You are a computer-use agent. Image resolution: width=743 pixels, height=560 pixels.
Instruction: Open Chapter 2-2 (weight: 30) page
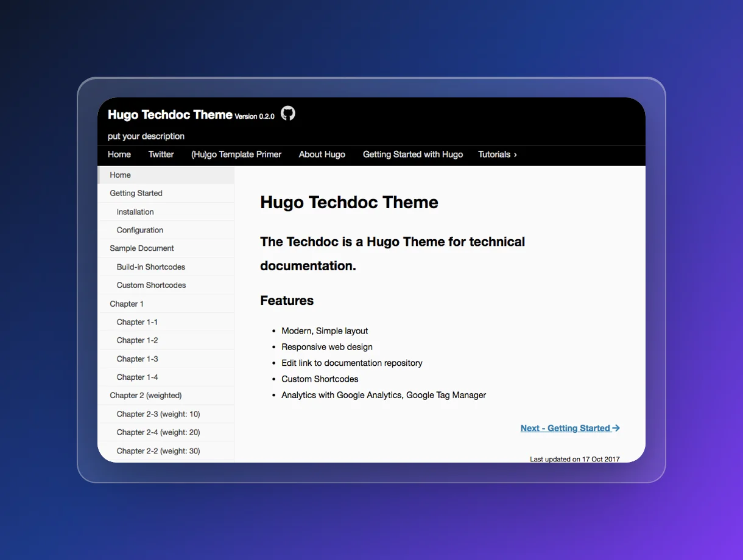pyautogui.click(x=166, y=451)
